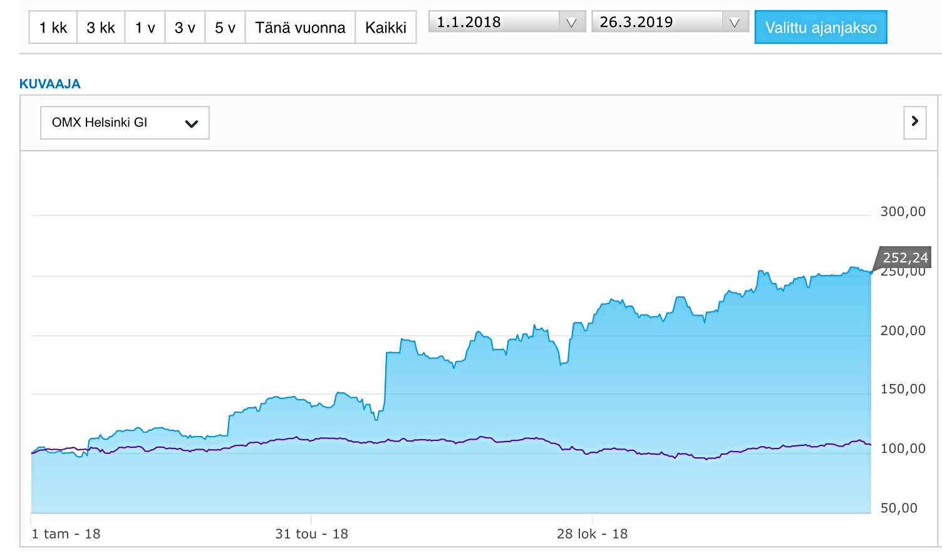Select the Tänä vuonna range

pyautogui.click(x=300, y=28)
